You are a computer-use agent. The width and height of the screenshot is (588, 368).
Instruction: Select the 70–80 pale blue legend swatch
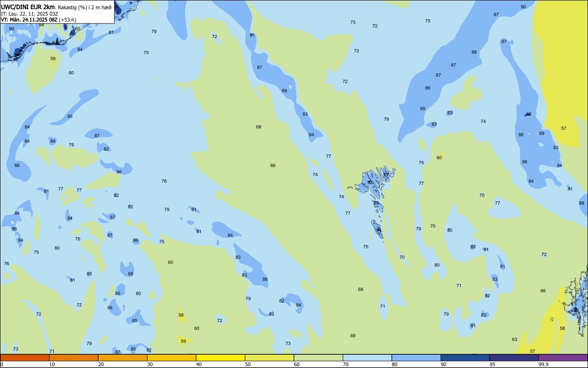(367, 357)
